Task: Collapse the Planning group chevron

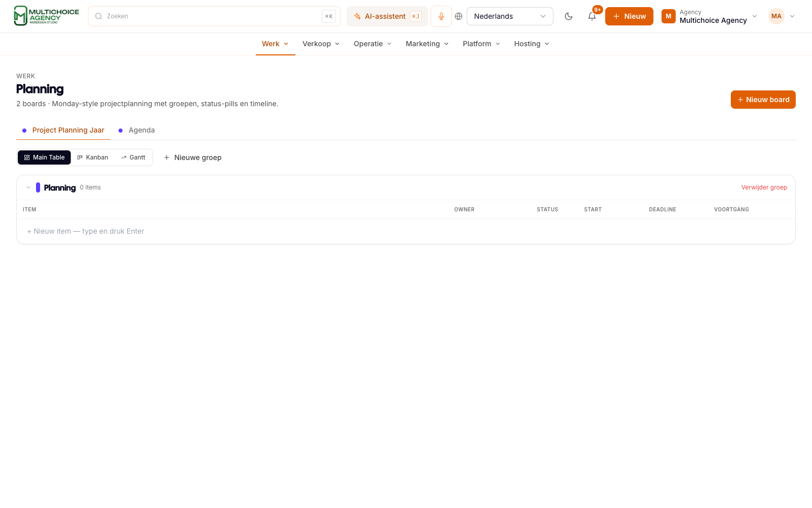Action: pos(28,187)
